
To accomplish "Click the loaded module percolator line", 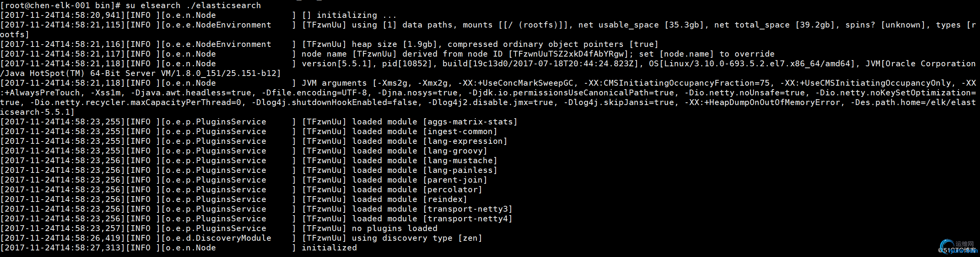I will click(x=242, y=190).
